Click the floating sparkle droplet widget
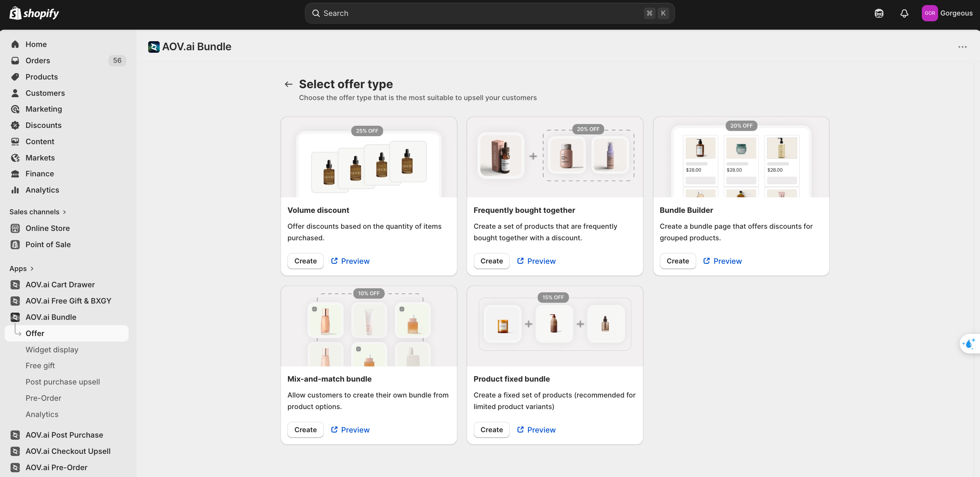The height and width of the screenshot is (477, 980). pos(970,344)
